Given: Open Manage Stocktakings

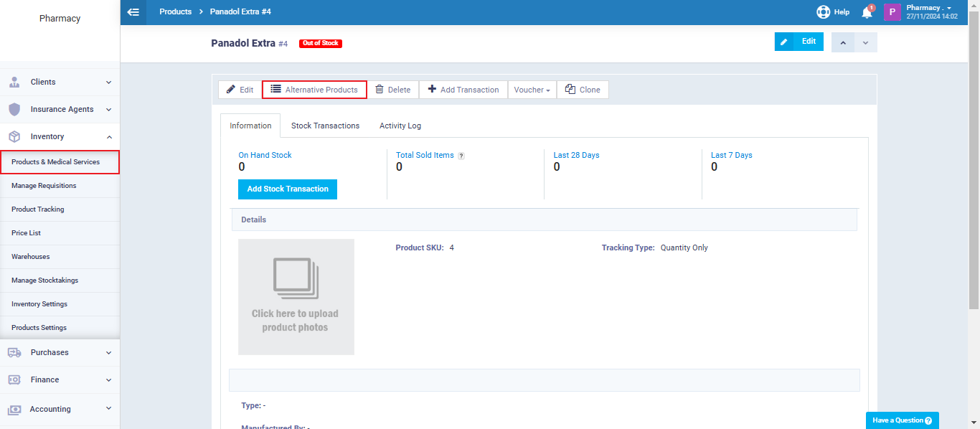Looking at the screenshot, I should [60, 280].
